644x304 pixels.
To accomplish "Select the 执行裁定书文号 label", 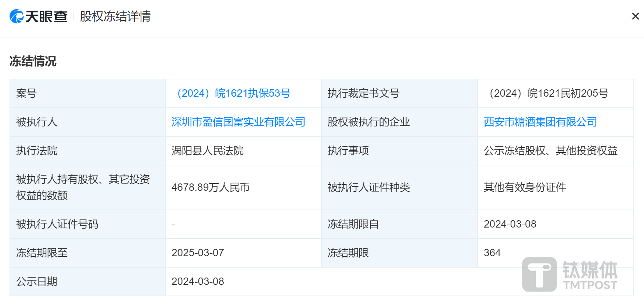I will tap(363, 93).
